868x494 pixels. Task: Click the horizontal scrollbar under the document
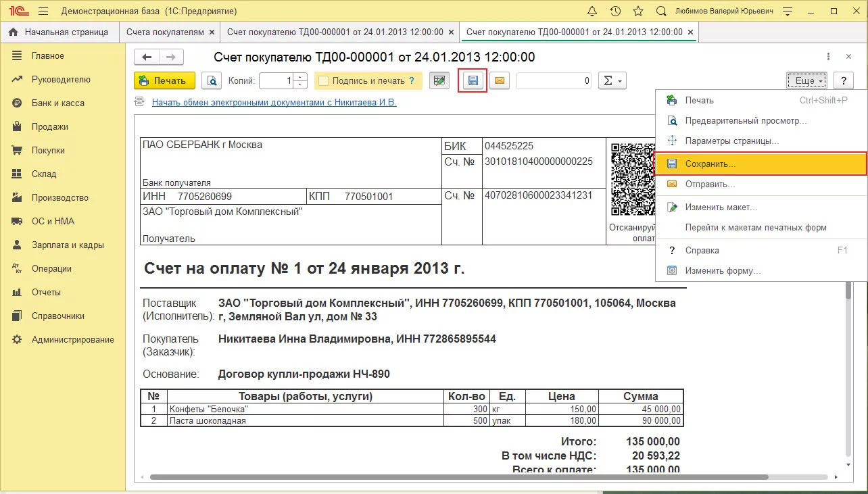pos(460,476)
